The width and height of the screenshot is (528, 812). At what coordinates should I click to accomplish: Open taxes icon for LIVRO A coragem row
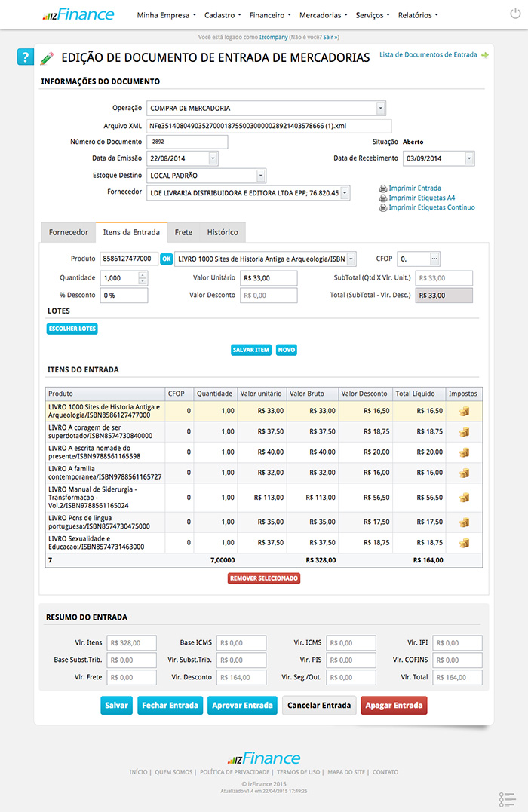click(464, 432)
